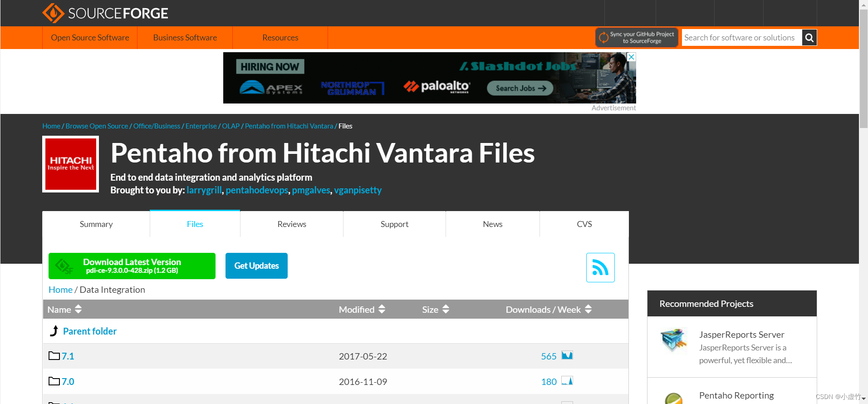This screenshot has height=404, width=868.
Task: Open Office/Business breadcrumb link
Action: pos(157,126)
